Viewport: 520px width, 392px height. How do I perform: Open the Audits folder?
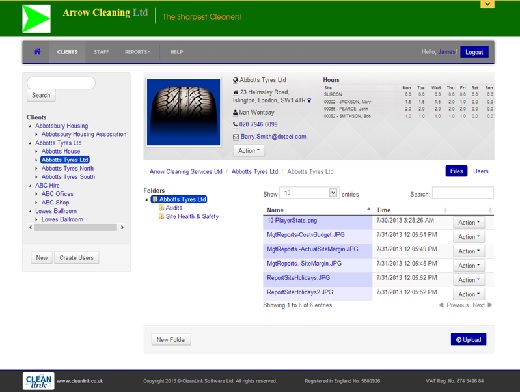(x=174, y=208)
